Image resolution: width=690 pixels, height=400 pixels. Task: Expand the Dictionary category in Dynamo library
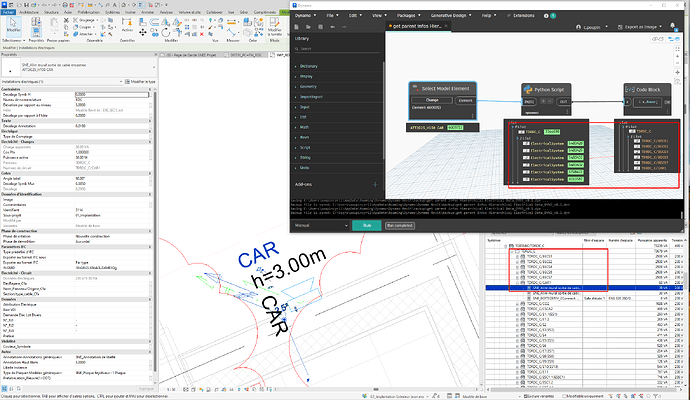tap(308, 66)
